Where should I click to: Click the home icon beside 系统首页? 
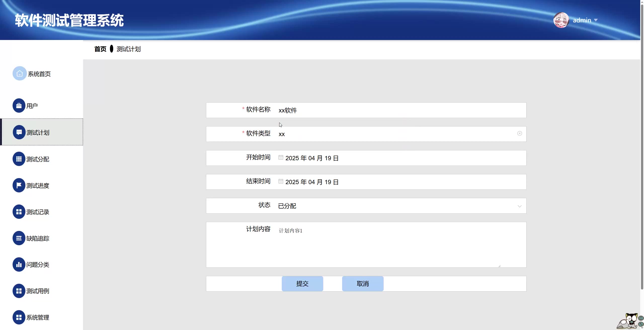[19, 73]
